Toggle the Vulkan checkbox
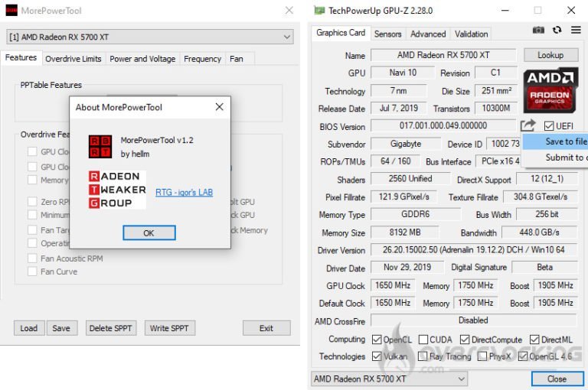The image size is (588, 390). point(377,356)
